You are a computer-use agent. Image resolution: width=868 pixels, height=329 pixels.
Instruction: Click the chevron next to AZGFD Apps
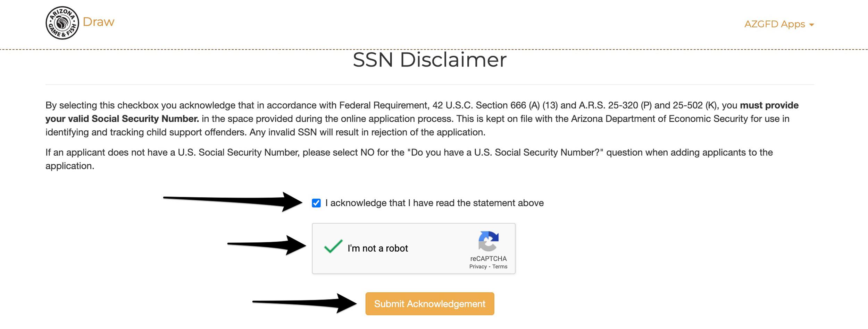812,25
